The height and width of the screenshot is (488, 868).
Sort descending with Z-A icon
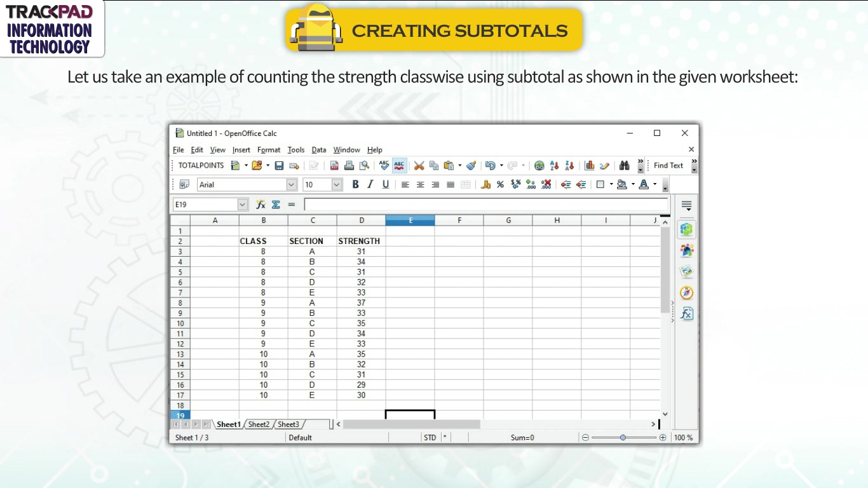569,165
